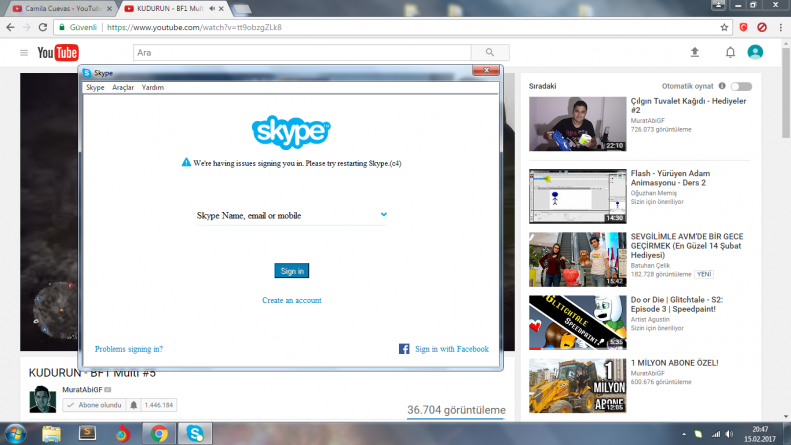This screenshot has height=445, width=791.
Task: Bookmark page with Chrome star icon
Action: tap(724, 27)
